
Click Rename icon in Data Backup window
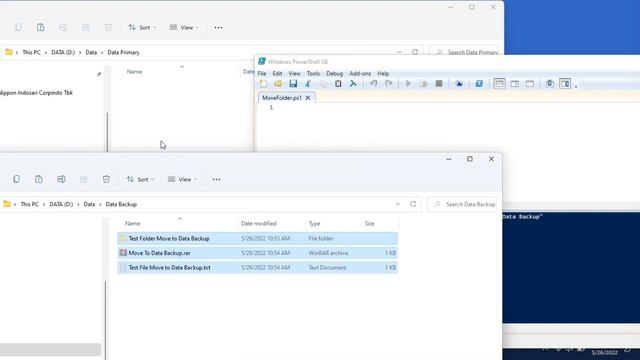[61, 179]
